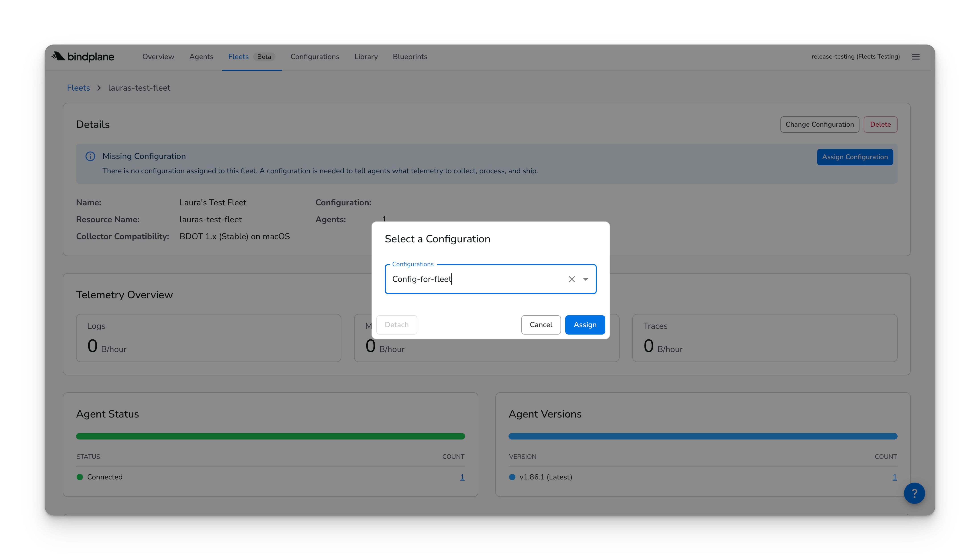Open the Library tab
Image resolution: width=980 pixels, height=560 pixels.
tap(365, 57)
